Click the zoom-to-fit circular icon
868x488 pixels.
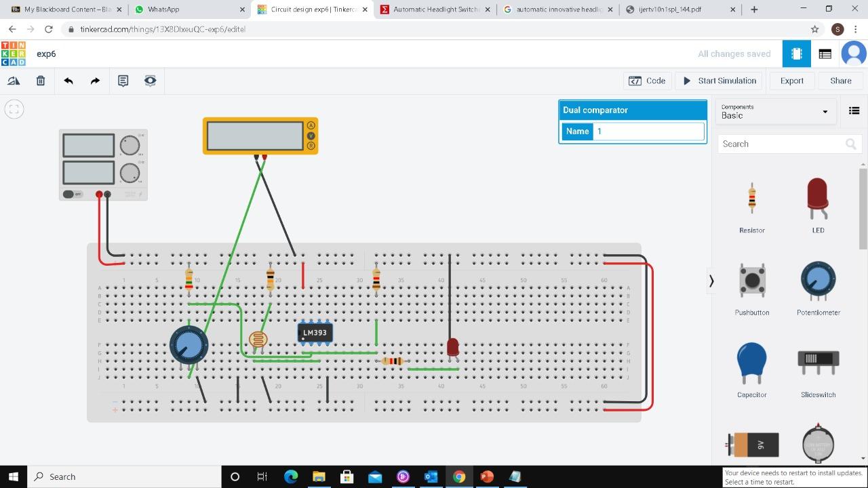(14, 108)
